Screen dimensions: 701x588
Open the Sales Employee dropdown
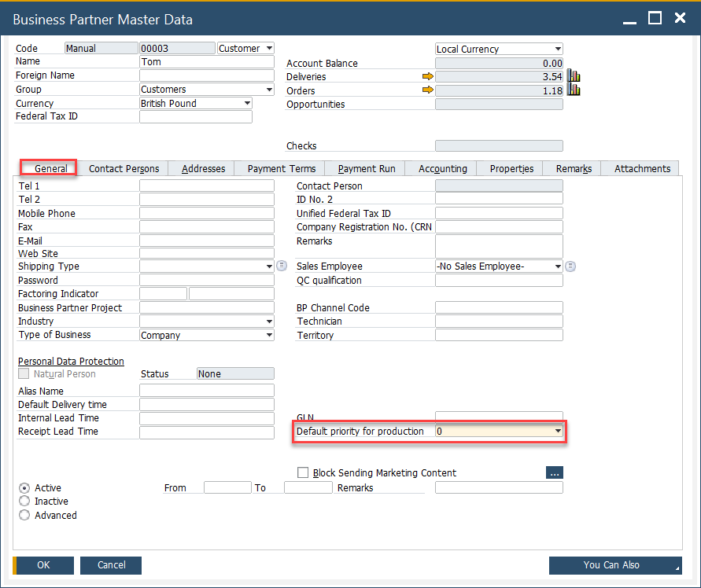point(558,266)
